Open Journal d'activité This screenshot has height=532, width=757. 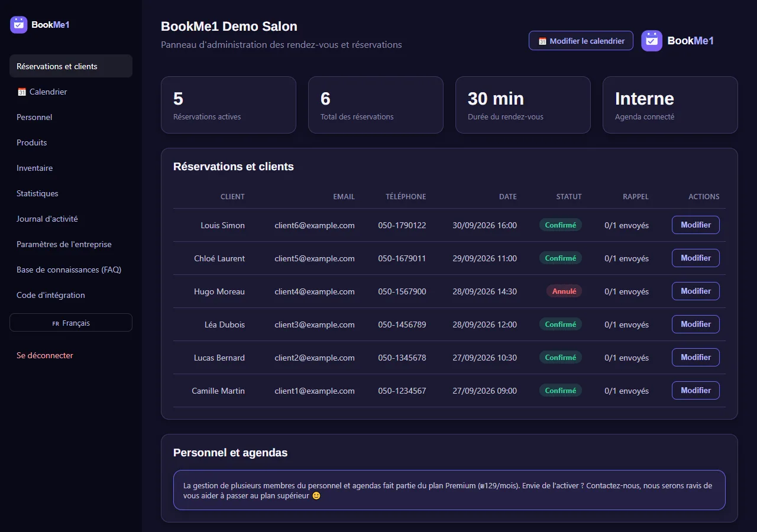(x=71, y=219)
